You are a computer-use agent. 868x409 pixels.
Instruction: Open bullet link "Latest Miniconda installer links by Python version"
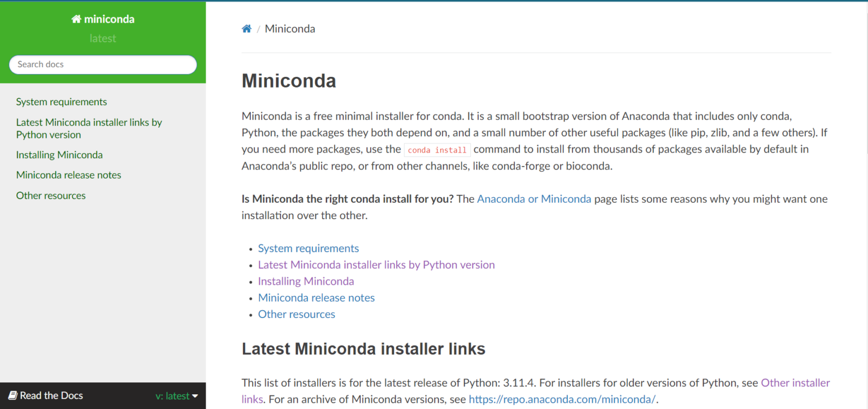pyautogui.click(x=376, y=264)
